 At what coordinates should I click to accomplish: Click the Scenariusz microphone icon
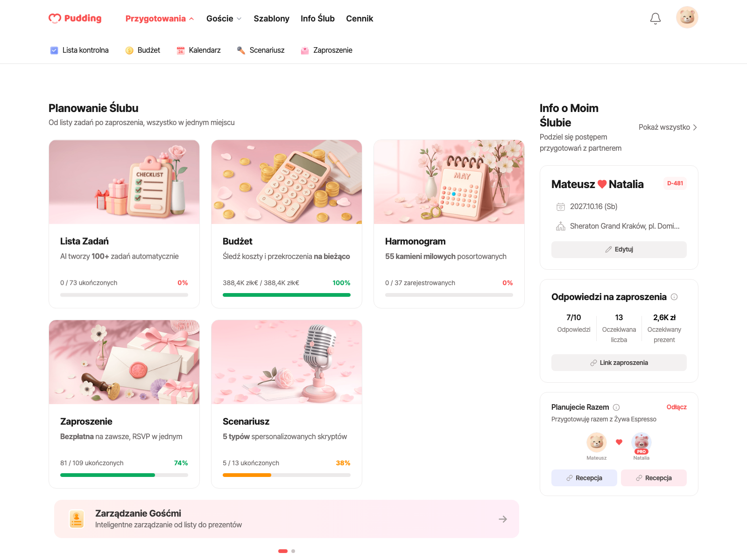point(241,50)
